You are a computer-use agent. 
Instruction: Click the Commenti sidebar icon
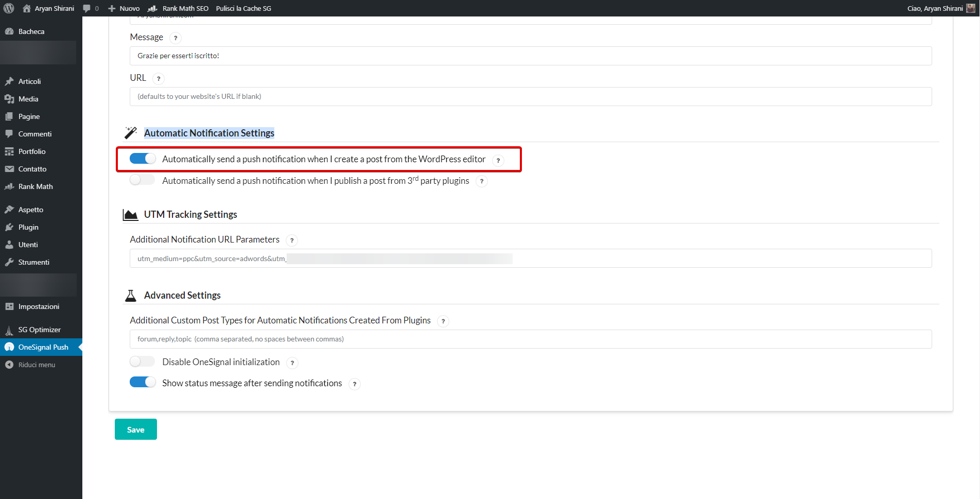pyautogui.click(x=9, y=134)
